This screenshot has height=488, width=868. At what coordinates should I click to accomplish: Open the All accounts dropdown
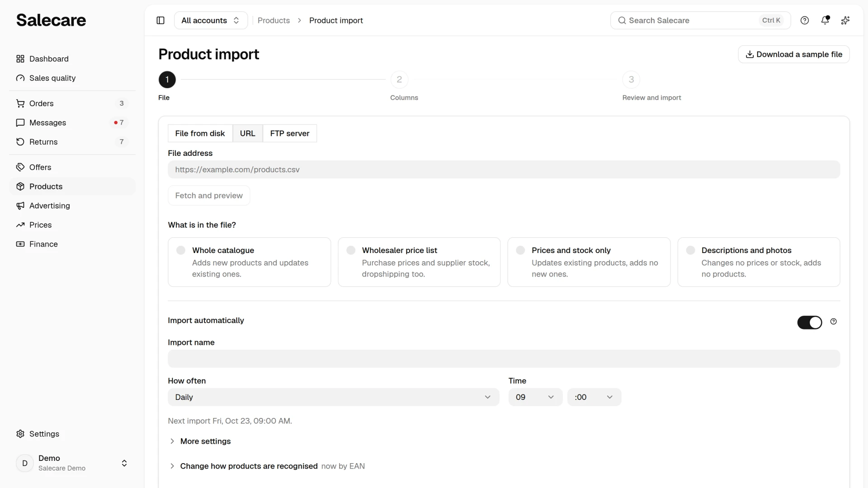tap(211, 20)
